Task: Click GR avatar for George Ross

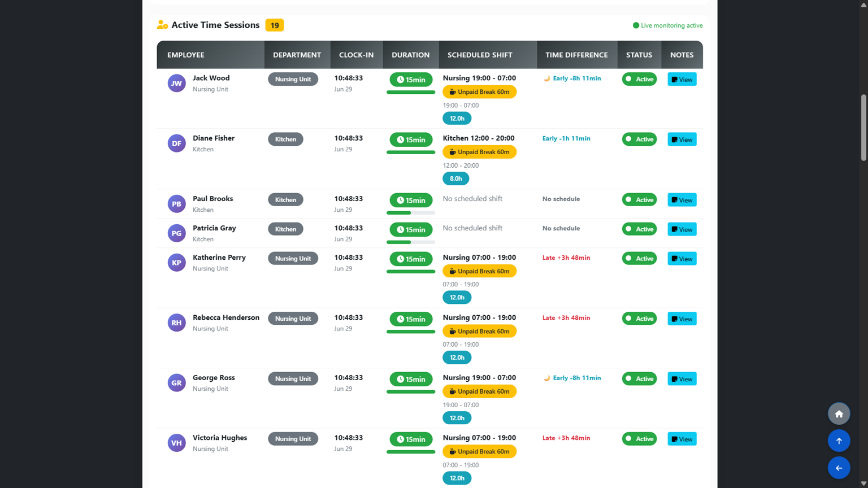Action: tap(176, 383)
